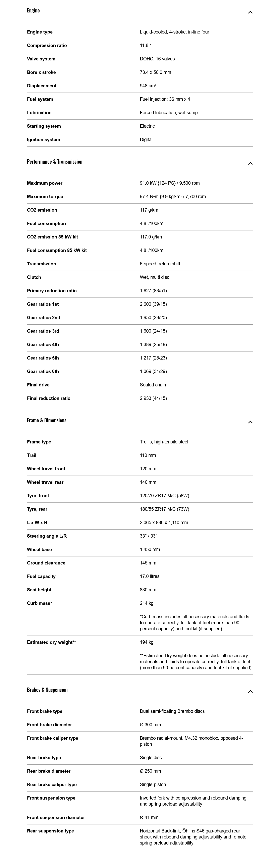Click the Rear suspension type description

193,837
